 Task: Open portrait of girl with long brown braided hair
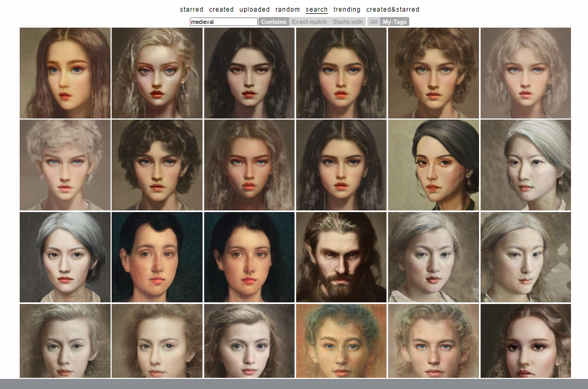coord(65,73)
